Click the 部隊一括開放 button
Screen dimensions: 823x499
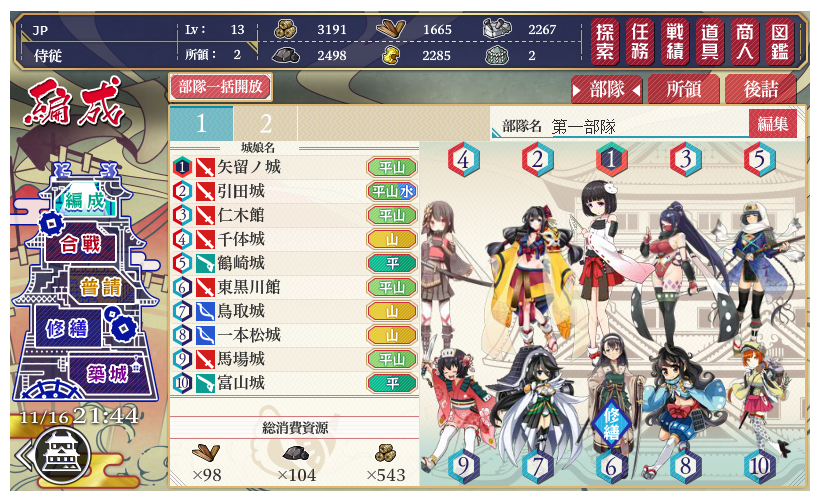point(220,87)
